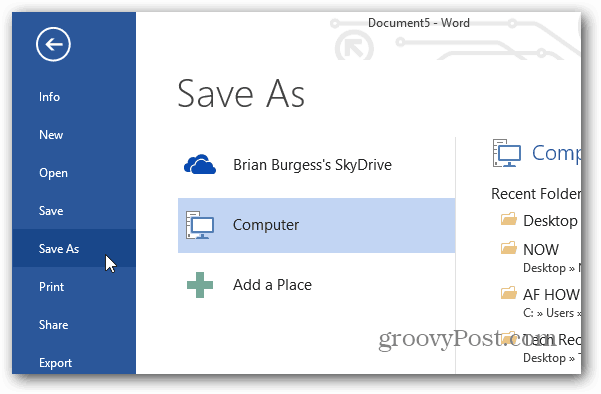Click the Computer monitor icon in places list
The image size is (601, 394).
(x=200, y=225)
